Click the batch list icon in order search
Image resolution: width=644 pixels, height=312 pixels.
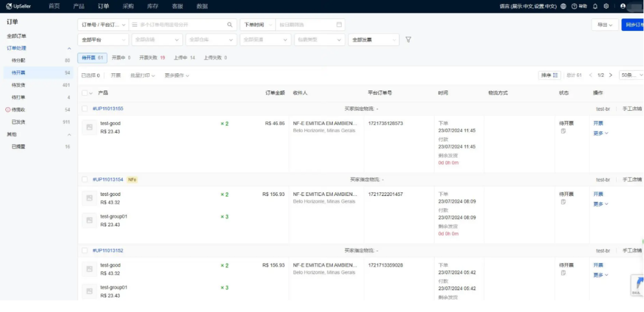pos(135,24)
